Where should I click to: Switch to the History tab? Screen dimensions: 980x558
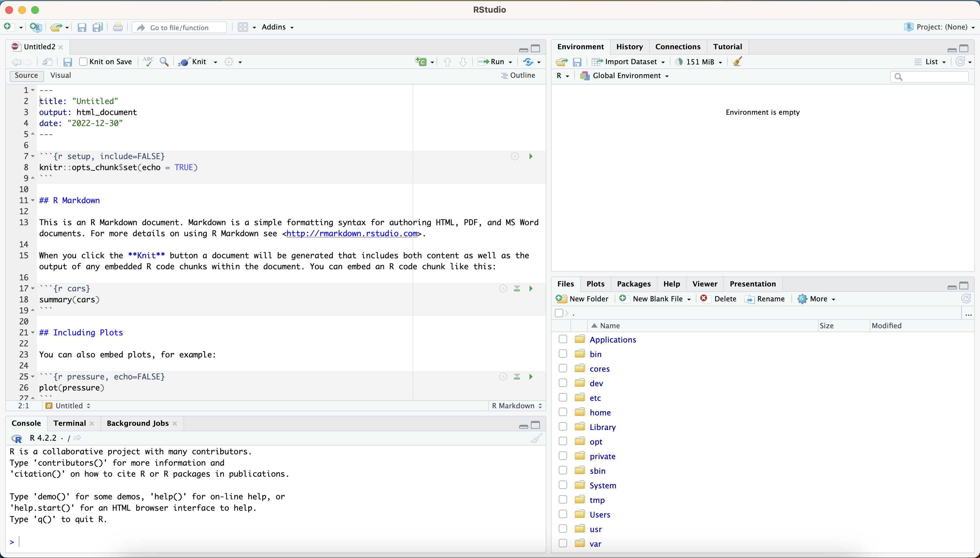629,47
